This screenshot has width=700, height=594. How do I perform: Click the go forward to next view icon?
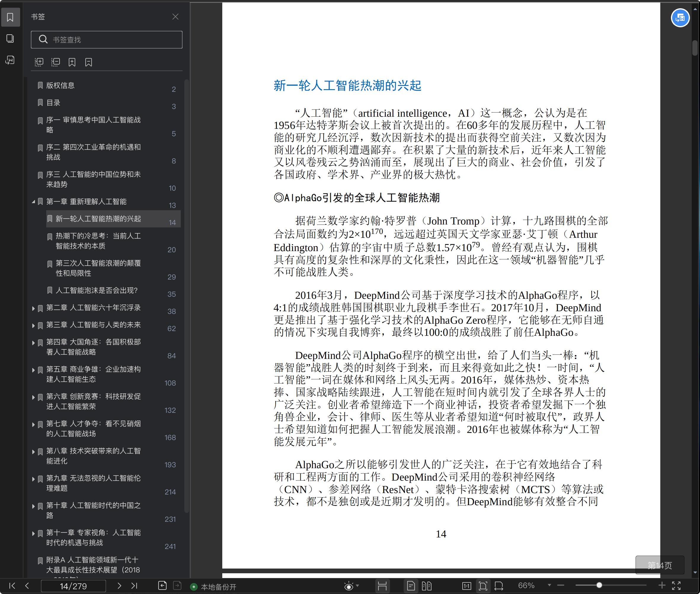(177, 586)
